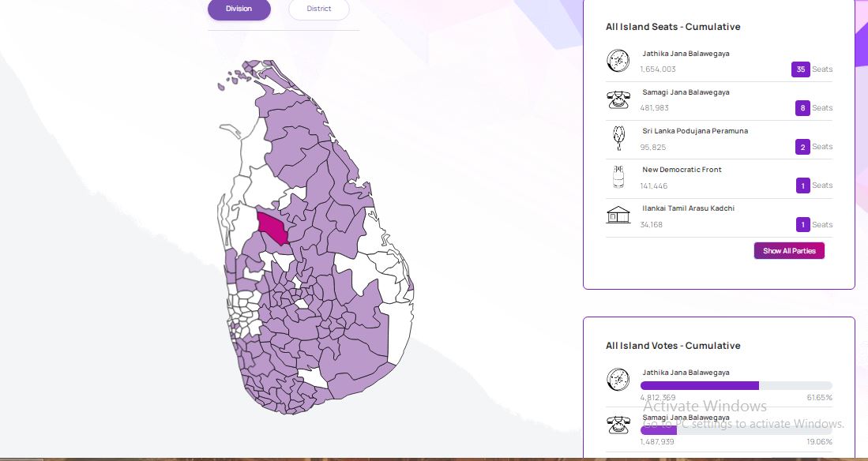This screenshot has width=868, height=461.
Task: Open the All Island Votes - Cumulative heading
Action: click(673, 346)
